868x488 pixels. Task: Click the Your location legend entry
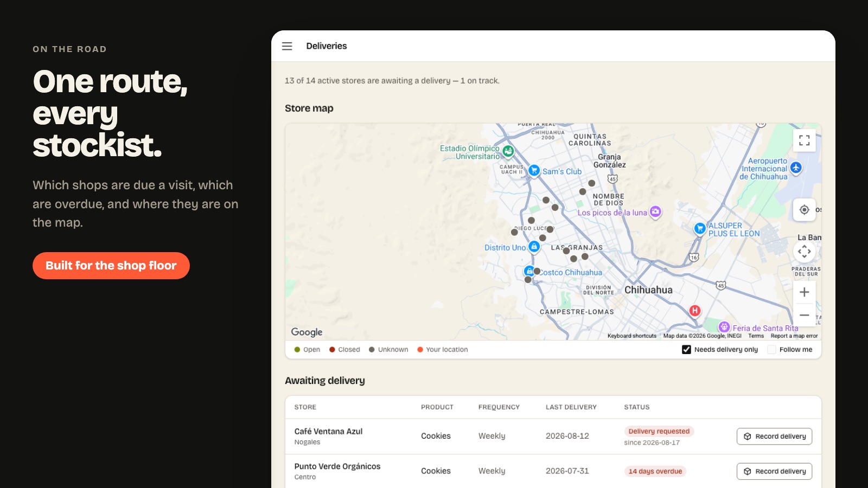442,350
